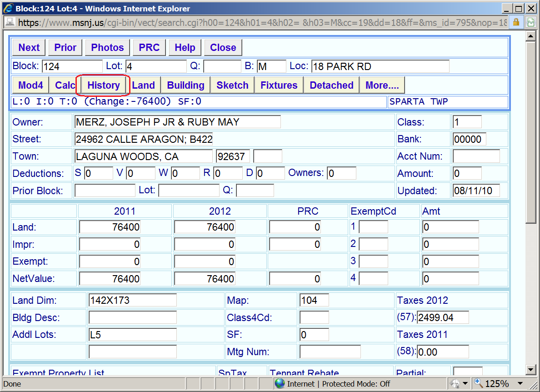Select the Sketch tab
The height and width of the screenshot is (392, 540).
click(232, 85)
